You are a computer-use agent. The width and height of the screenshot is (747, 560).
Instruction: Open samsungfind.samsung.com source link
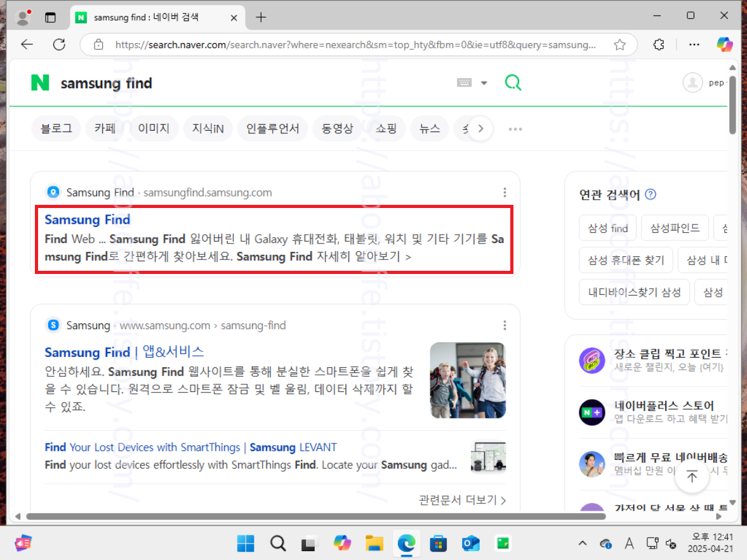[x=208, y=192]
